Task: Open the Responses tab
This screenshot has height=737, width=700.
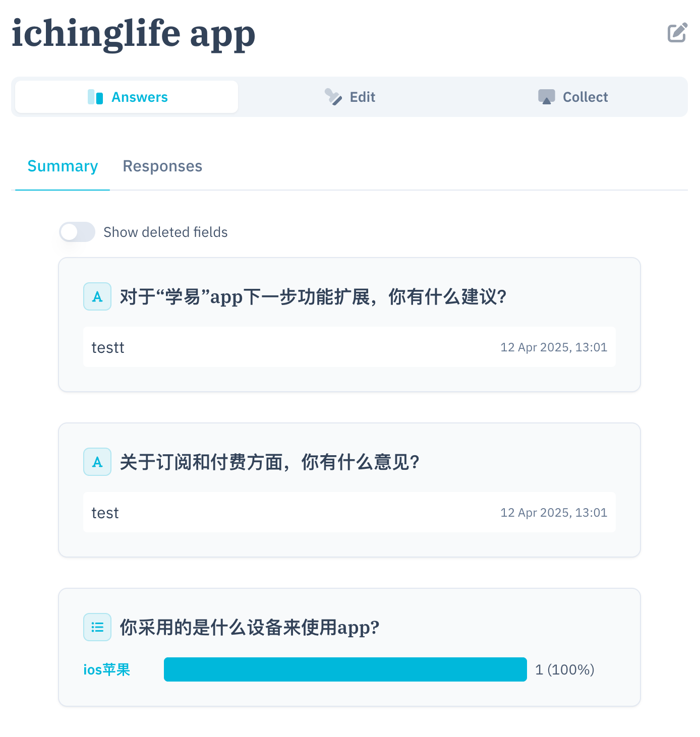Action: pyautogui.click(x=162, y=166)
